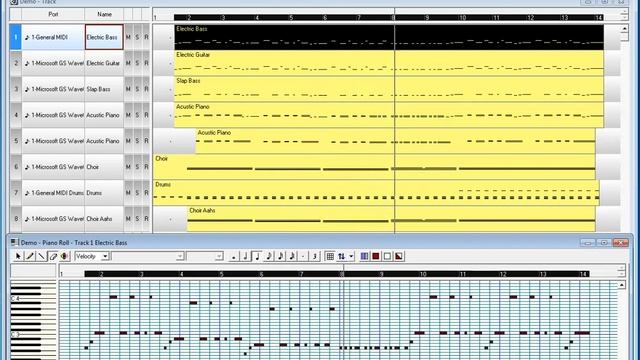The height and width of the screenshot is (360, 640).
Task: Mute track 7 Drums
Action: (128, 193)
